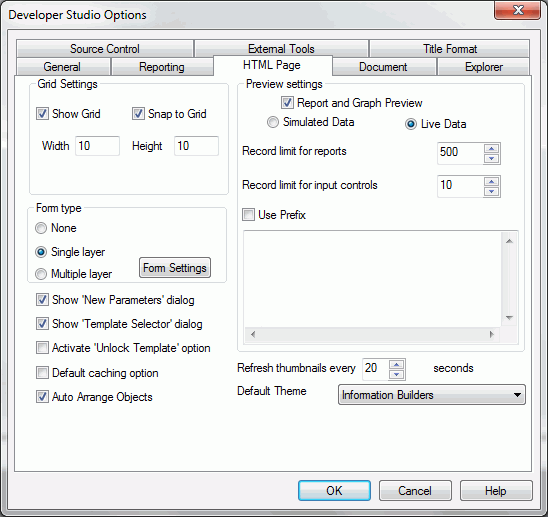Open the Form Settings button
548x517 pixels.
click(175, 268)
